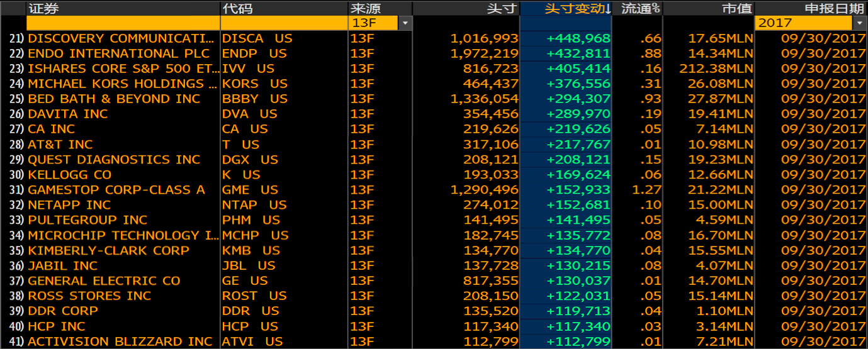The image size is (868, 349).
Task: Click market value 1.10MLN
Action: pyautogui.click(x=724, y=311)
